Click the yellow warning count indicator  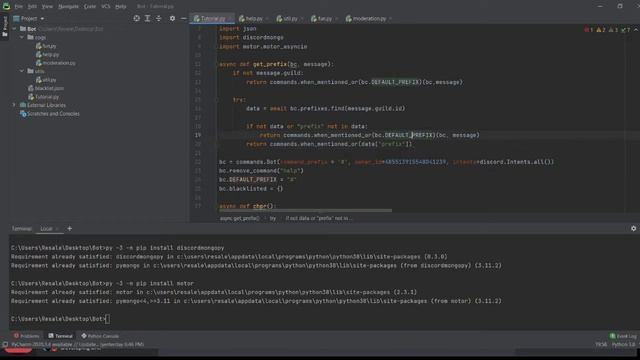[x=601, y=30]
